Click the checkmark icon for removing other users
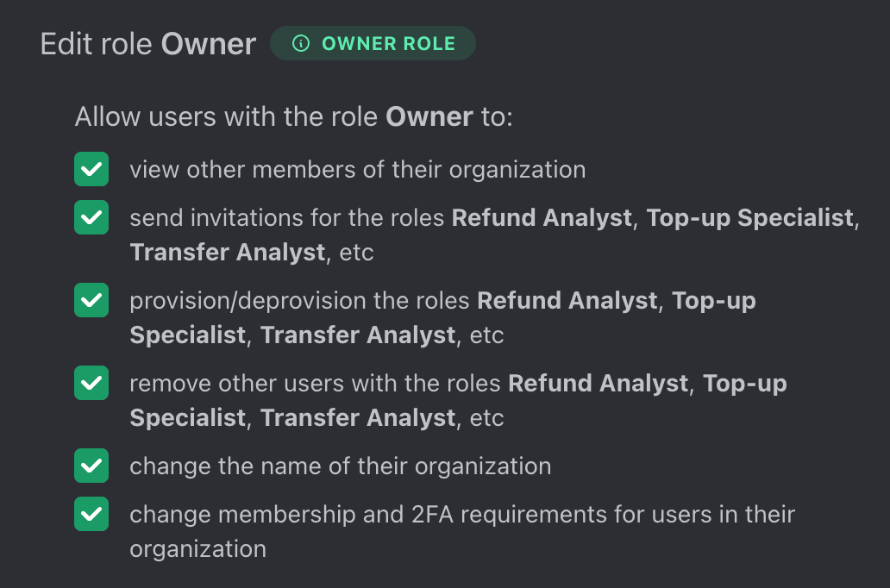The image size is (890, 588). point(91,383)
